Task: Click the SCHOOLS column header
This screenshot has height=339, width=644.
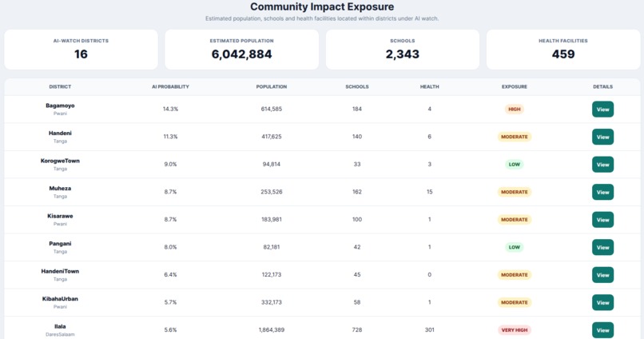Action: (x=357, y=86)
